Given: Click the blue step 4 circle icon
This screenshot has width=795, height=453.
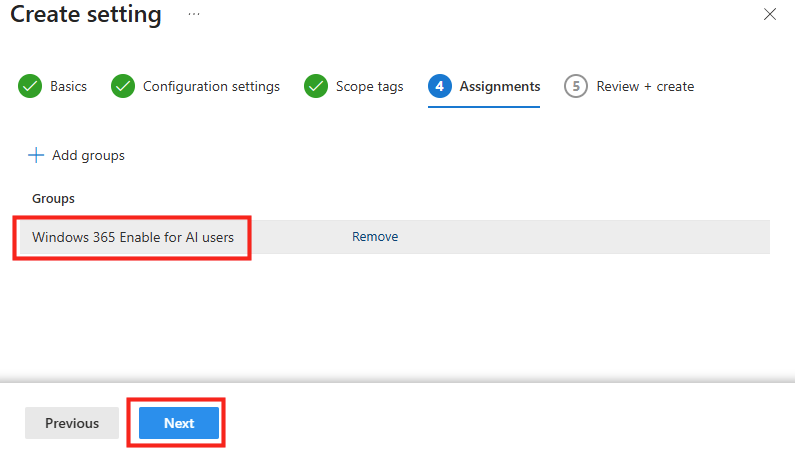Looking at the screenshot, I should tap(439, 86).
